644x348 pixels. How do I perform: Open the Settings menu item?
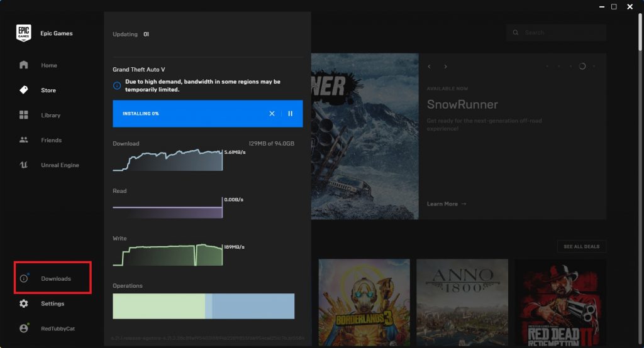pyautogui.click(x=53, y=303)
